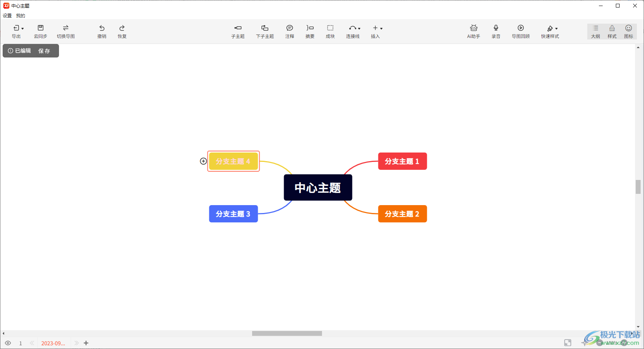Insert a note with 注释
This screenshot has height=349, width=644.
tap(290, 32)
